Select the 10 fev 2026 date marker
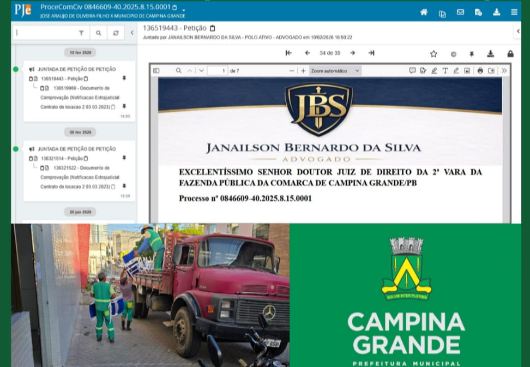 pyautogui.click(x=80, y=52)
